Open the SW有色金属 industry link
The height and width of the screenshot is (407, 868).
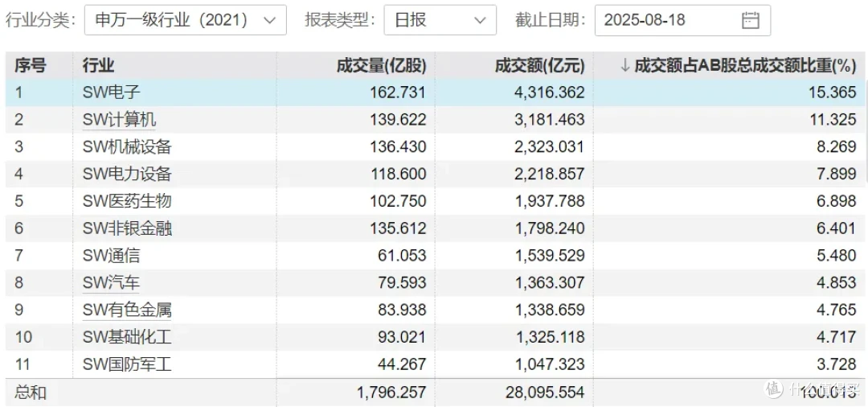tap(127, 310)
